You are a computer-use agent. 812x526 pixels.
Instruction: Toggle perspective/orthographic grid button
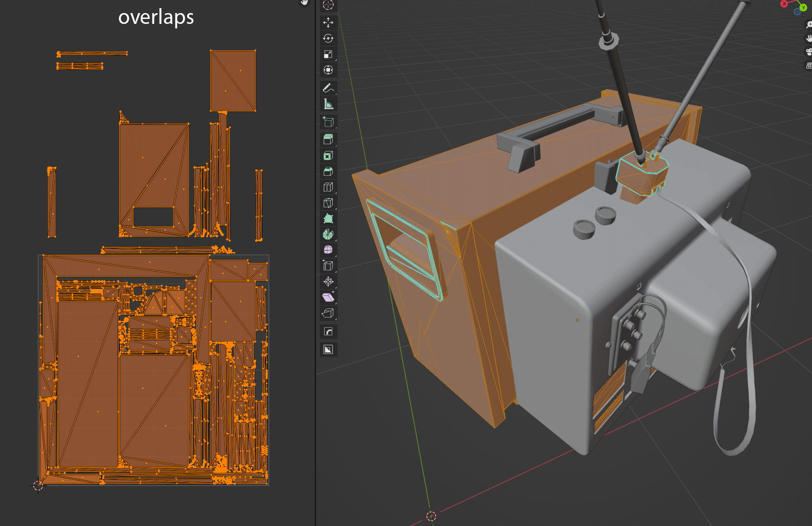point(809,66)
